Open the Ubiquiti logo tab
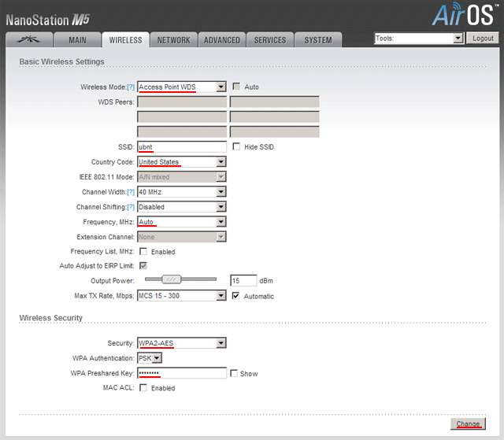This screenshot has width=504, height=440. tap(29, 40)
